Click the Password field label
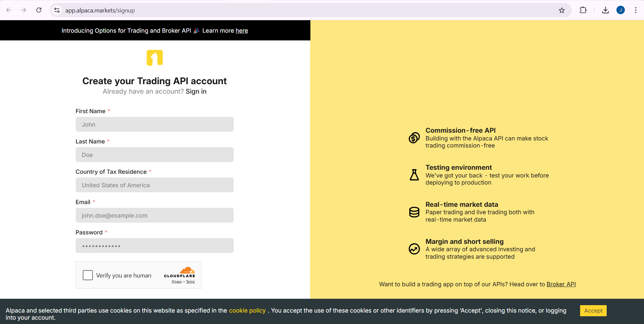Viewport: 644px width, 324px height. click(x=89, y=232)
